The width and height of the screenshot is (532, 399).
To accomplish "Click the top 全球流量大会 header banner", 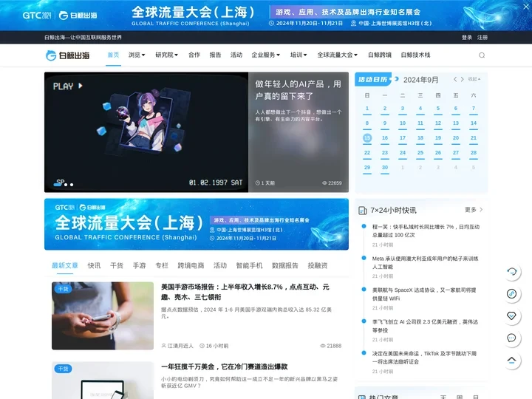I will pyautogui.click(x=266, y=16).
